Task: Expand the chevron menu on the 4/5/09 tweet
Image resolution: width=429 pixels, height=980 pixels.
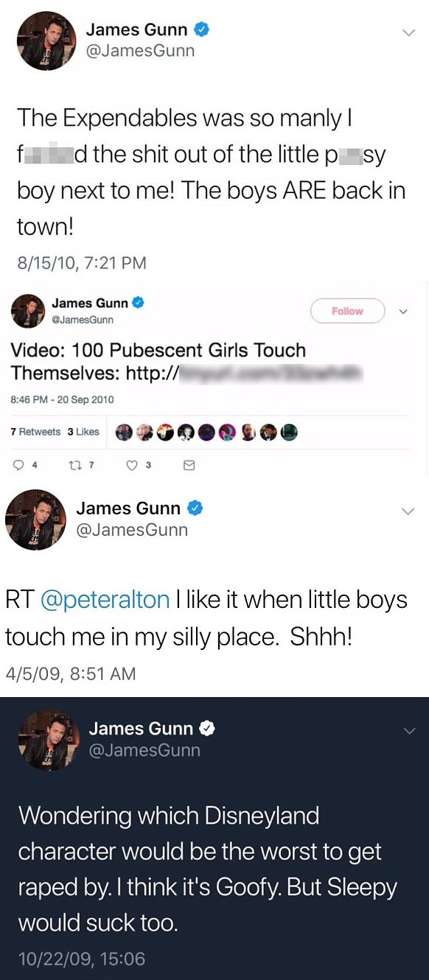Action: (x=408, y=511)
